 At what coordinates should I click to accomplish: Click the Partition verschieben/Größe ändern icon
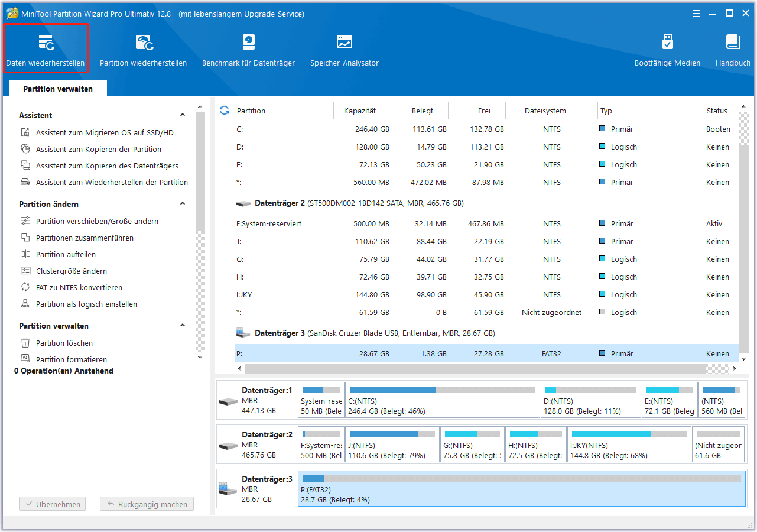25,222
